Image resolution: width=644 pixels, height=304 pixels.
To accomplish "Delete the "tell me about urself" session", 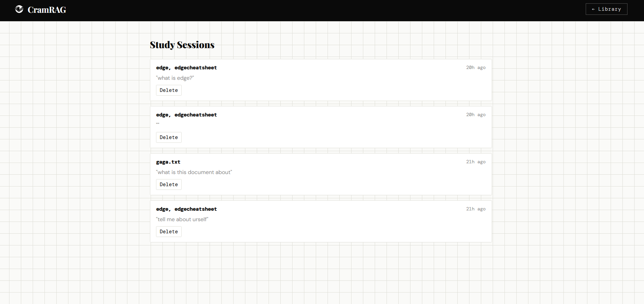I will (x=168, y=232).
